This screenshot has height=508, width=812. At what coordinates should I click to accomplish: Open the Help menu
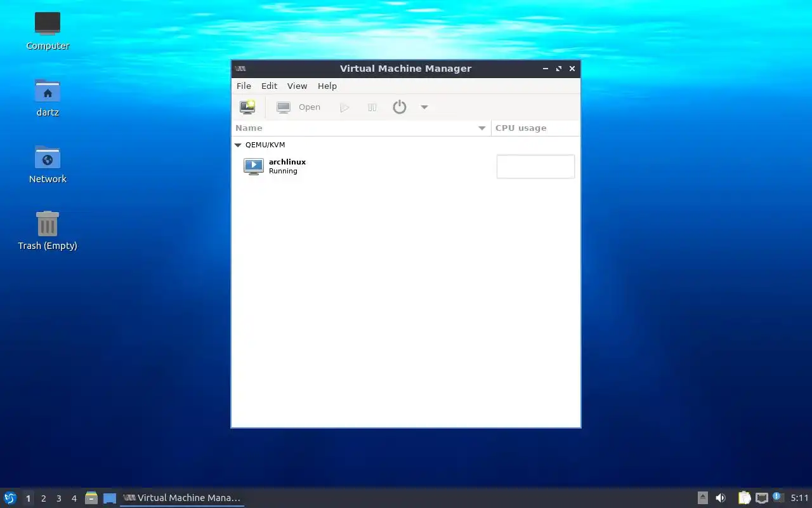click(327, 86)
